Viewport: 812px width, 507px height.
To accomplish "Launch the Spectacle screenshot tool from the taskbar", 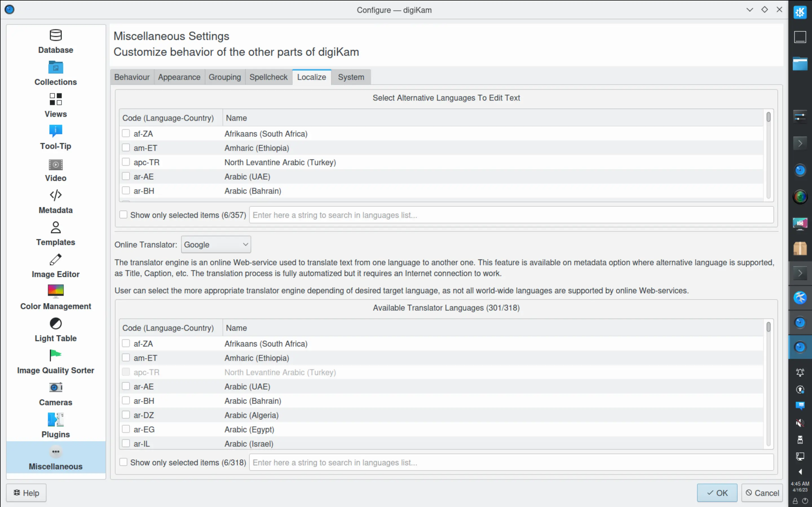I will (x=800, y=224).
